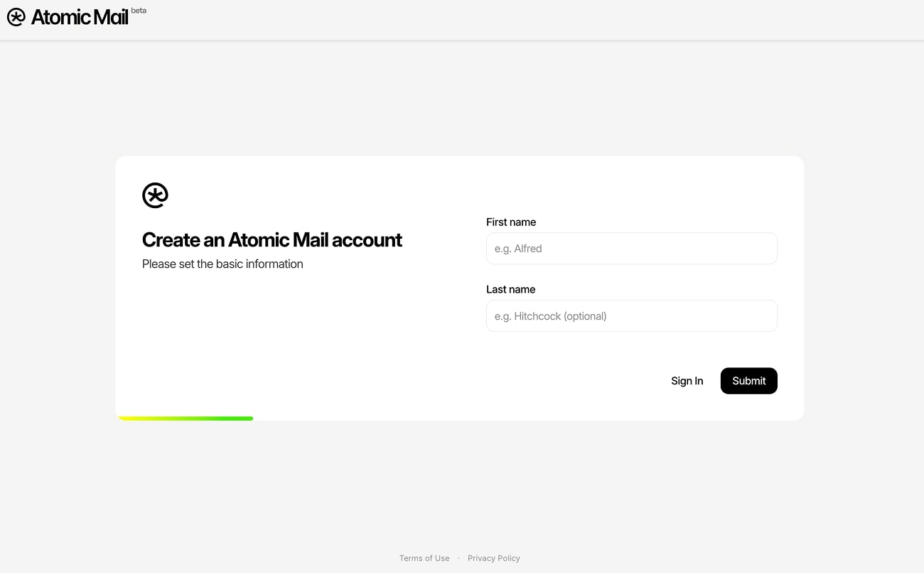
Task: Click the Atomic Mail asterisk logo in header
Action: pyautogui.click(x=16, y=16)
